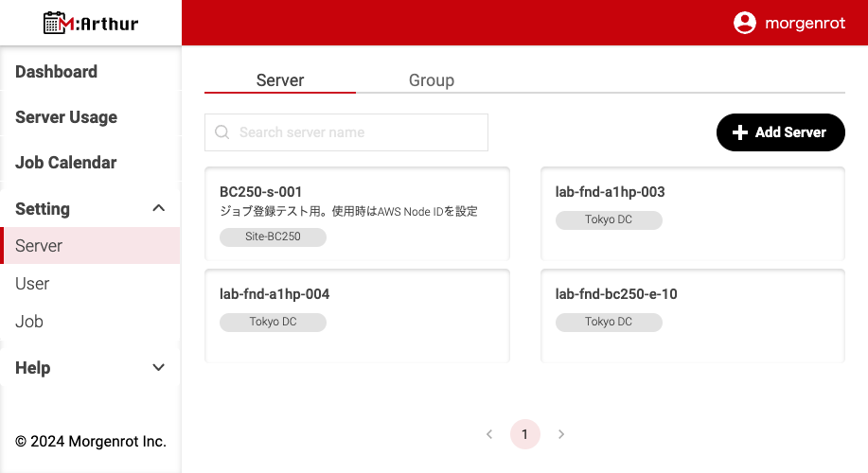
Task: Go to the next page arrow
Action: [561, 434]
